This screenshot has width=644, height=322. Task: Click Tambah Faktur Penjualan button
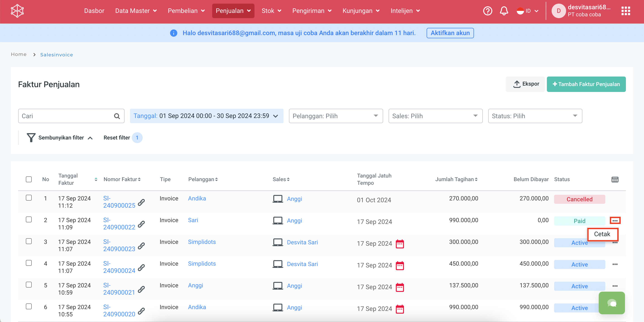(586, 84)
